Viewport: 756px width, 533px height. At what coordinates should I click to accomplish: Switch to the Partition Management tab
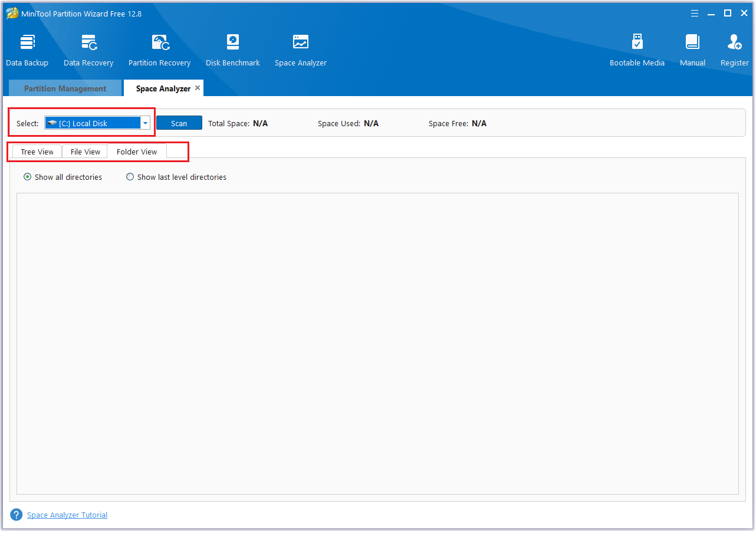point(65,88)
